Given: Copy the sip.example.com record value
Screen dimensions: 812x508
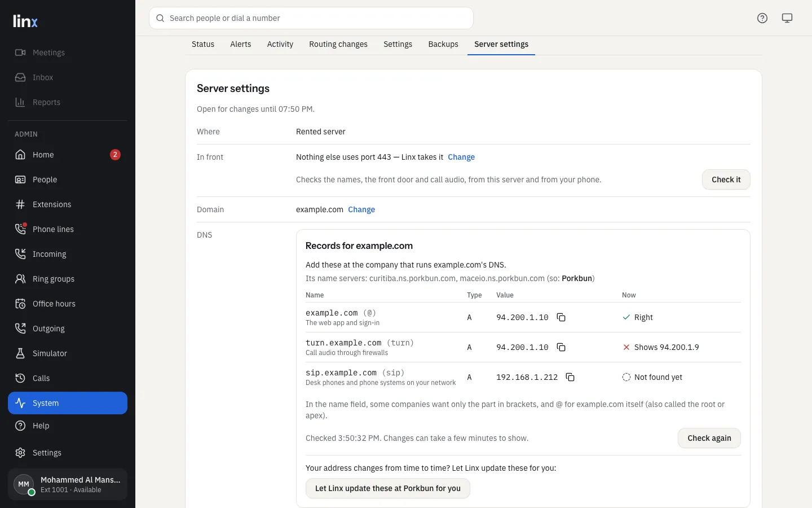Looking at the screenshot, I should coord(570,377).
